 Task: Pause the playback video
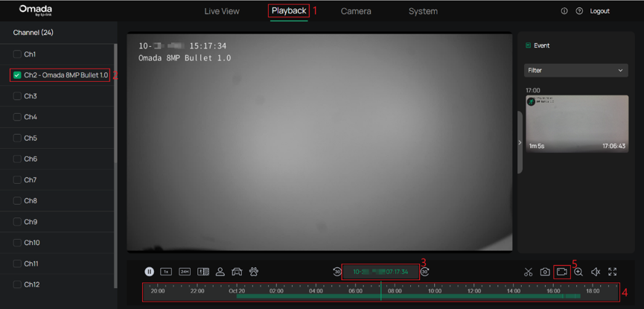click(149, 272)
